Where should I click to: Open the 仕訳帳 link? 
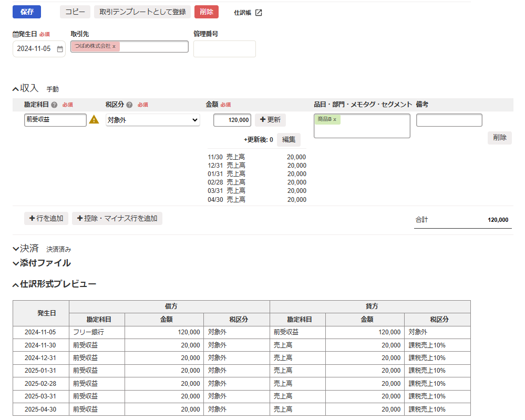click(x=242, y=13)
